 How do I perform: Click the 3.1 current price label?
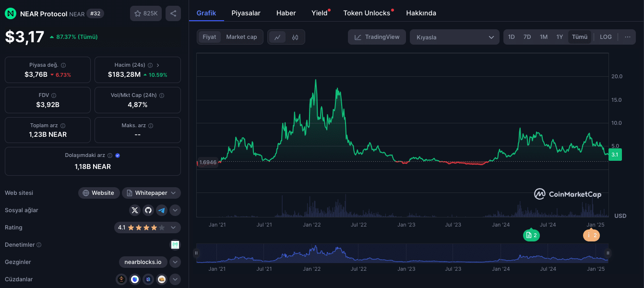click(615, 155)
